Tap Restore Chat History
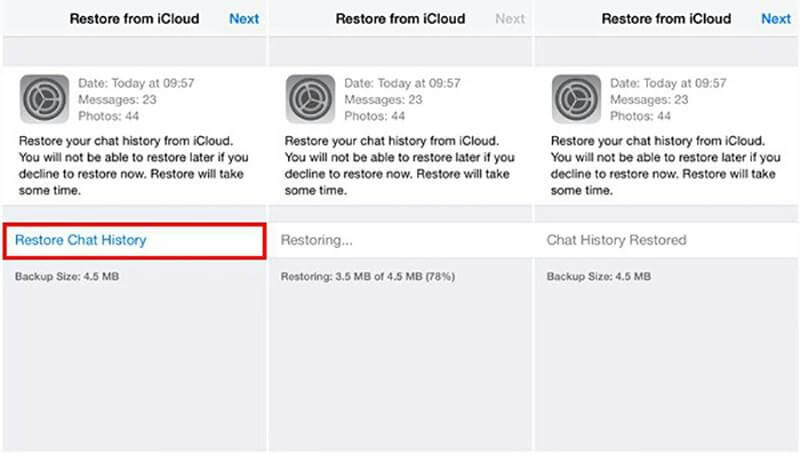Viewport: 800px width, 453px height. click(135, 241)
